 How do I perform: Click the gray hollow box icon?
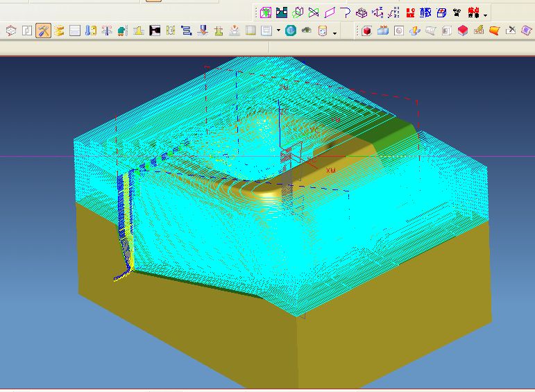(447, 31)
